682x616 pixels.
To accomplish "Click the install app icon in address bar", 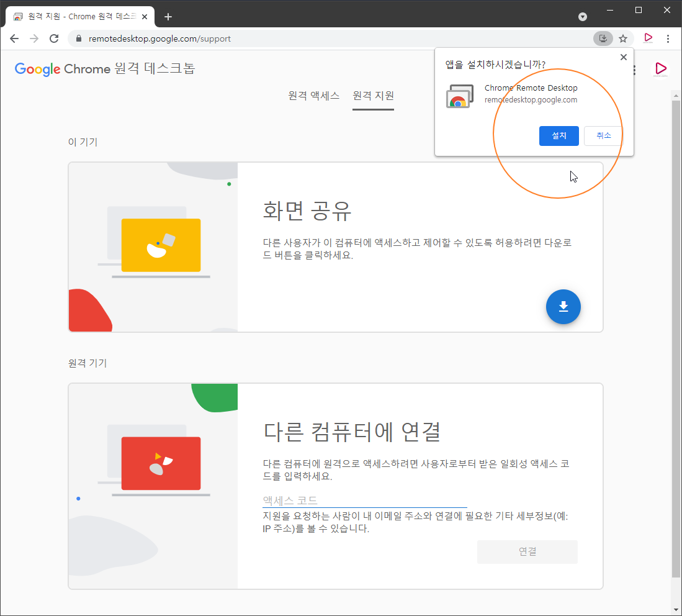I will coord(603,38).
